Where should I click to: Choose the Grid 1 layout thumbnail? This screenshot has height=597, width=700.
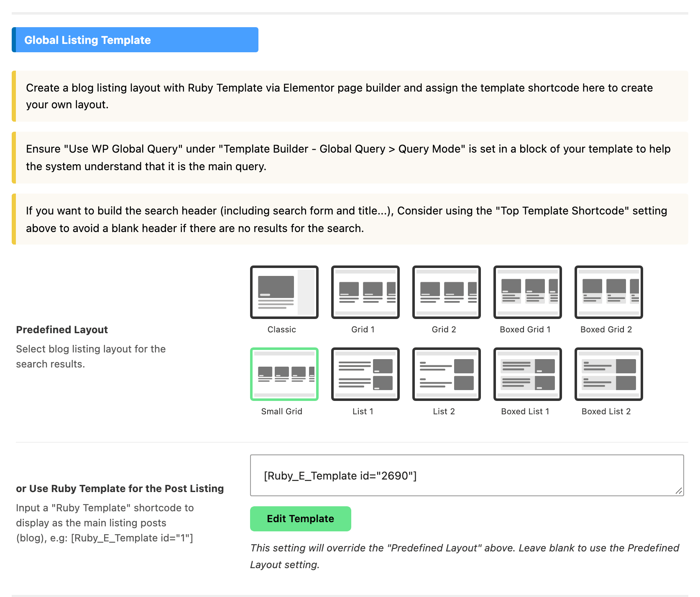tap(365, 292)
